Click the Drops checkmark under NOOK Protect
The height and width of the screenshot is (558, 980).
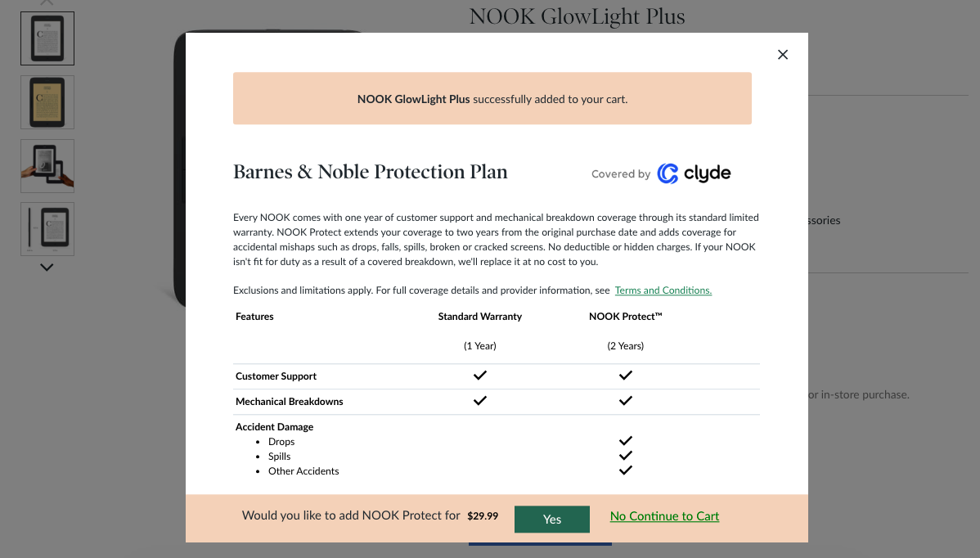[625, 440]
